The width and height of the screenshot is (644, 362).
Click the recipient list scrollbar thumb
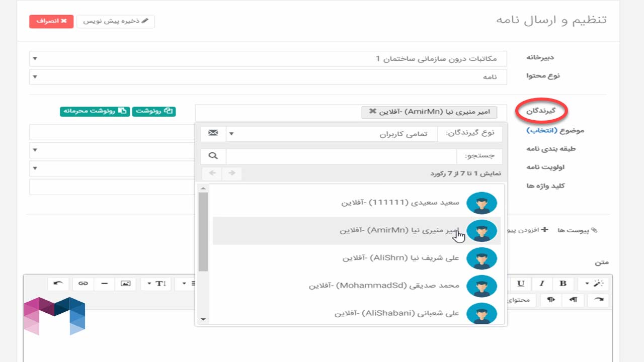(203, 232)
